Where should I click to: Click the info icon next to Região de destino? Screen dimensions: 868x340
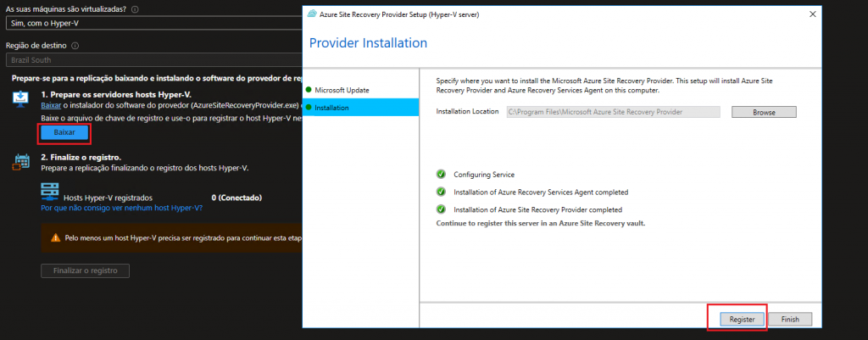click(x=75, y=45)
